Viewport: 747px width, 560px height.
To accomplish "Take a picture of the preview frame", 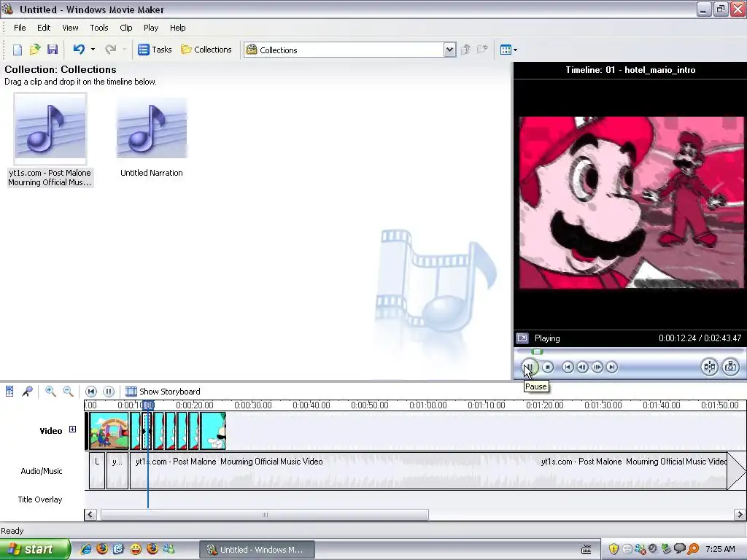I will (x=731, y=367).
